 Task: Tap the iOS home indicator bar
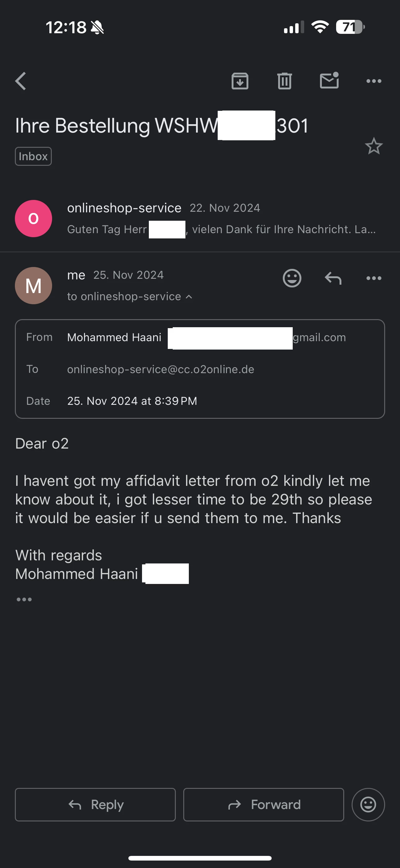point(200,858)
